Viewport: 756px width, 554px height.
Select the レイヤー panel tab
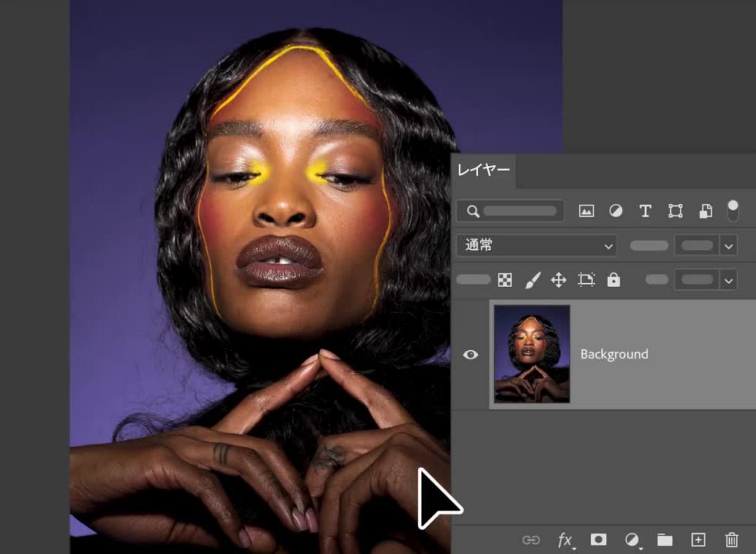click(484, 170)
